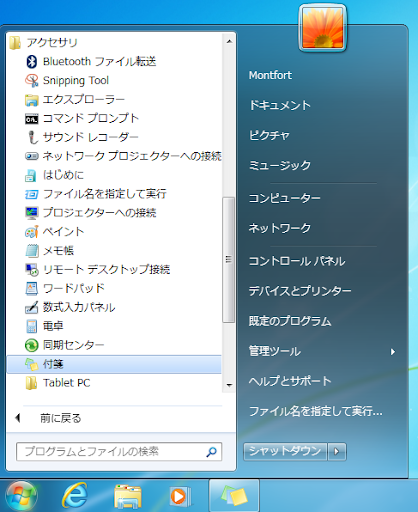Screen dimensions: 418x512
Task: Open the コマンド プロンプト icon
Action: 32,118
